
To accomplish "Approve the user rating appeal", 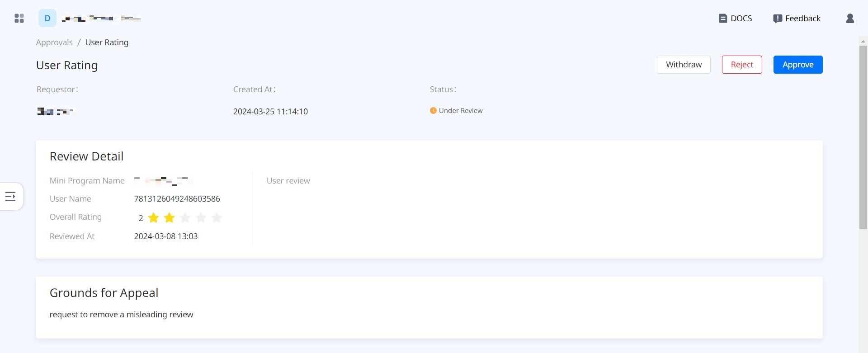I will [x=798, y=65].
